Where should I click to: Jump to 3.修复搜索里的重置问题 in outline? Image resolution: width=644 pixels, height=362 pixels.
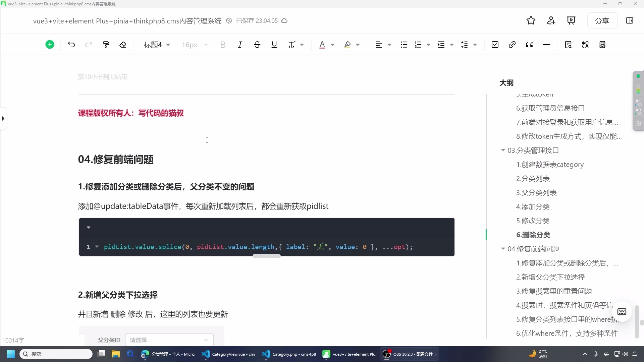click(554, 291)
